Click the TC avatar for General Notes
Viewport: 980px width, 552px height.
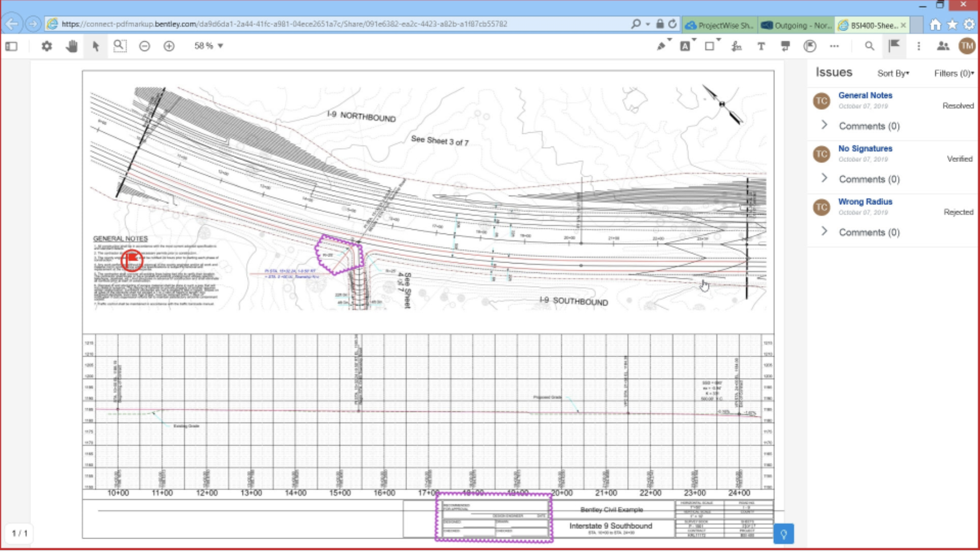tap(822, 101)
